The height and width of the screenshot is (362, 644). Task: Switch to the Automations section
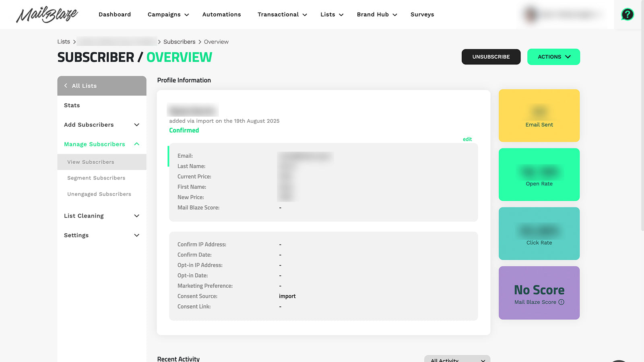(x=221, y=14)
